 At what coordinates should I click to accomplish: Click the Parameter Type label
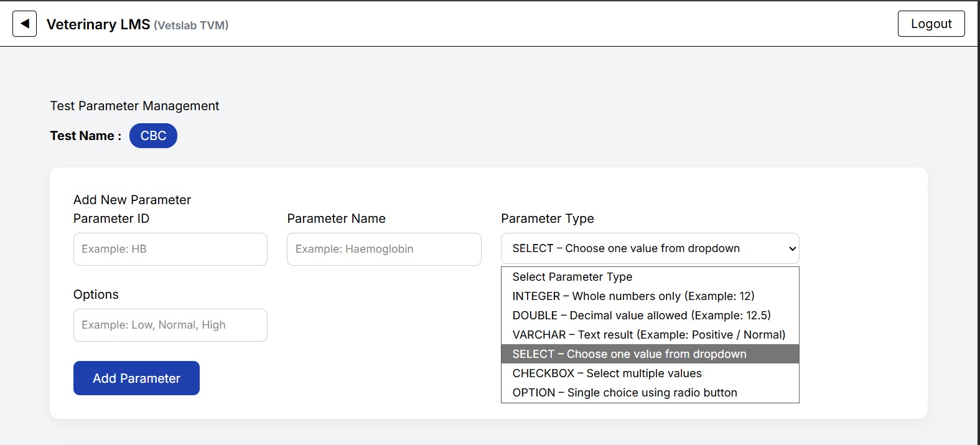click(x=547, y=218)
